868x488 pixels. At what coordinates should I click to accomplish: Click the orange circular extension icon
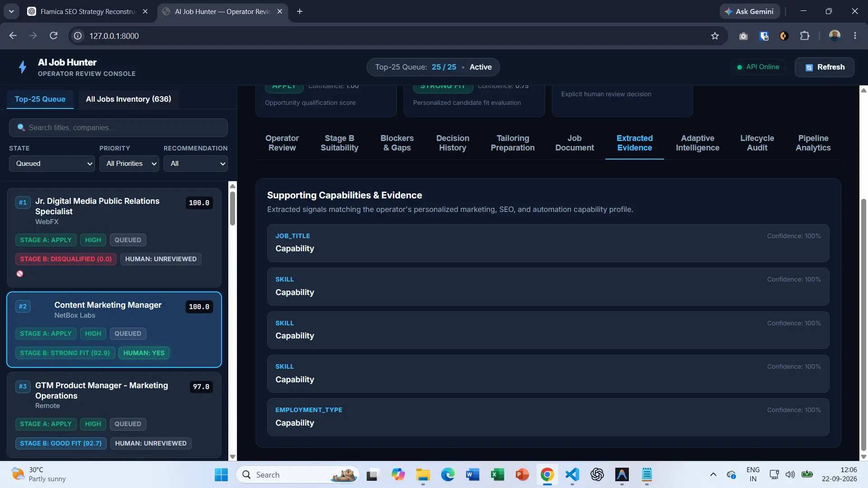click(784, 36)
